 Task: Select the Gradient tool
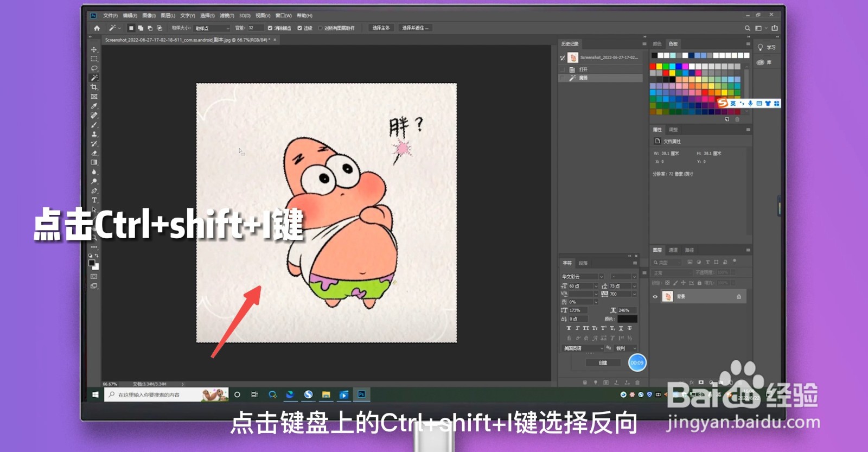point(94,162)
